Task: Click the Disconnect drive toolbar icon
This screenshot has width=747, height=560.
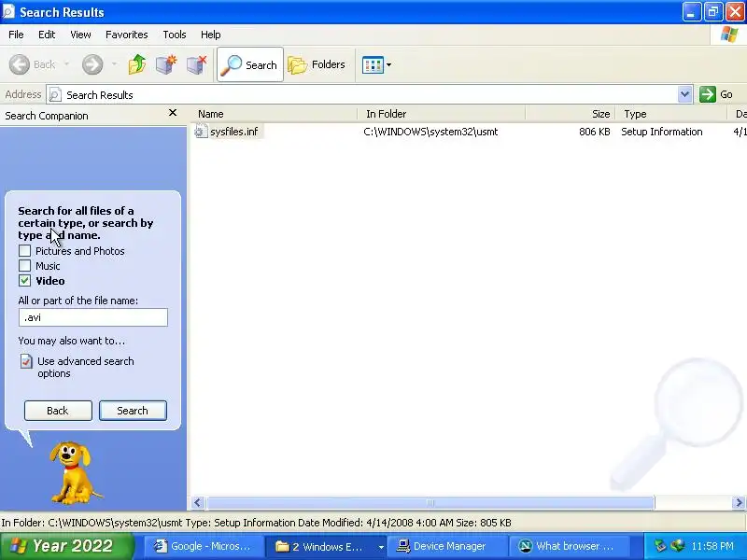Action: [196, 64]
